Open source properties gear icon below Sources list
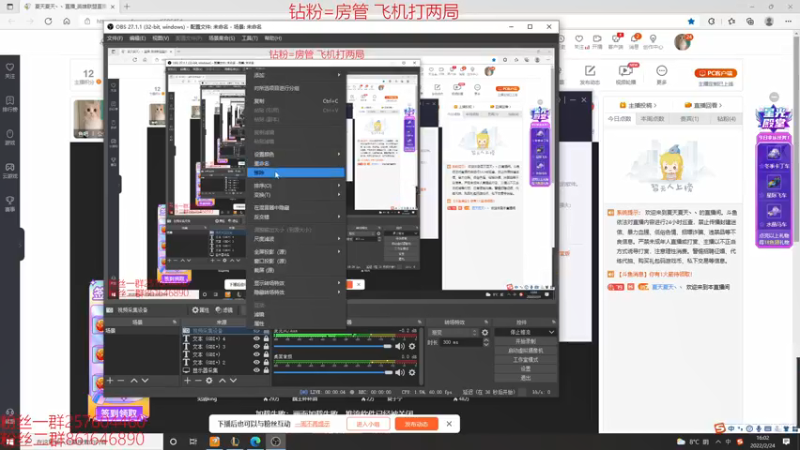 tap(209, 381)
